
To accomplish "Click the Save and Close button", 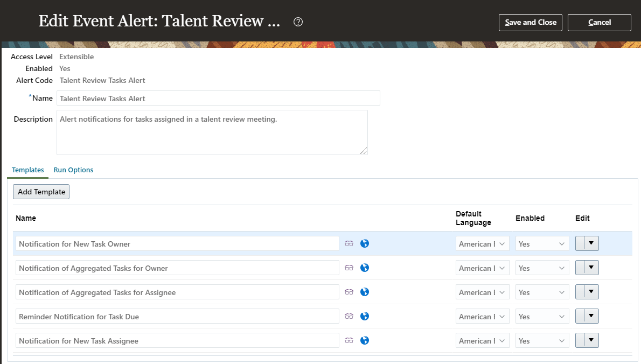I will point(530,22).
